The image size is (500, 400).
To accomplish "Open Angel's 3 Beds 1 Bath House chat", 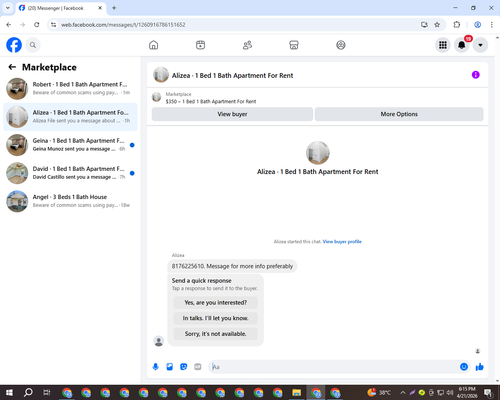I will click(x=70, y=201).
